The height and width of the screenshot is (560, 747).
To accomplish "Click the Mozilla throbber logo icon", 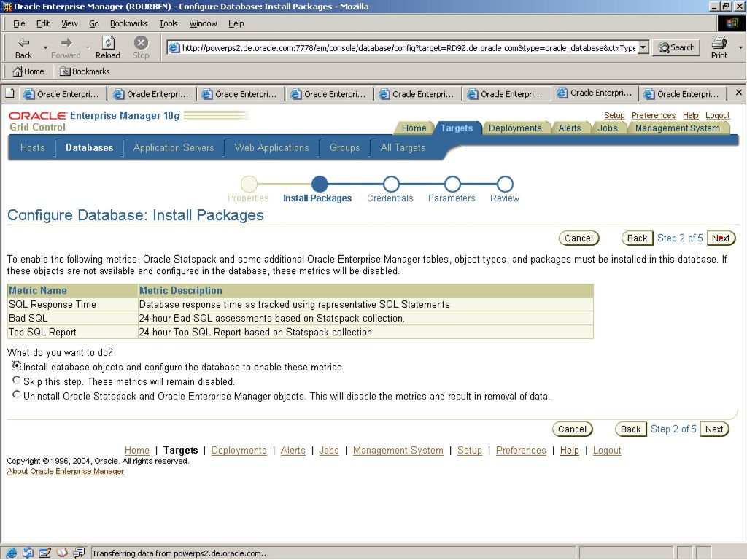I will point(731,23).
